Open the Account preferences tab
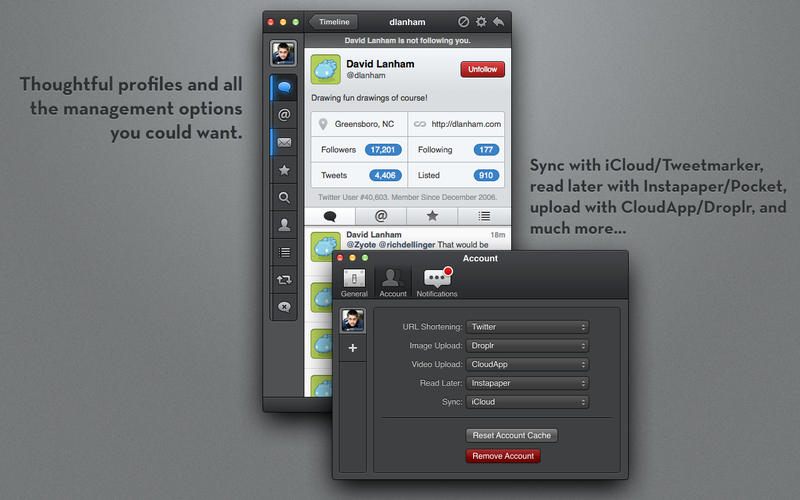The width and height of the screenshot is (800, 500). 393,283
